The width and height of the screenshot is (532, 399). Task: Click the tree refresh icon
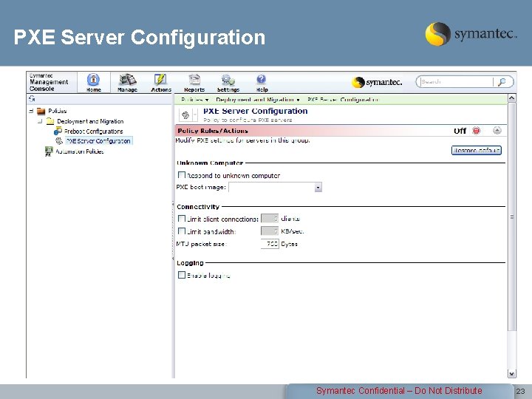pos(32,99)
